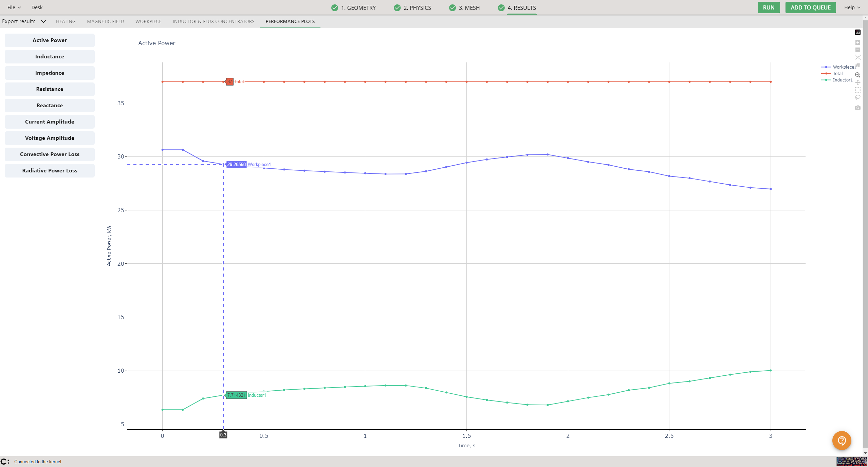Select the lasso select tool icon
This screenshot has width=868, height=467.
pyautogui.click(x=857, y=97)
